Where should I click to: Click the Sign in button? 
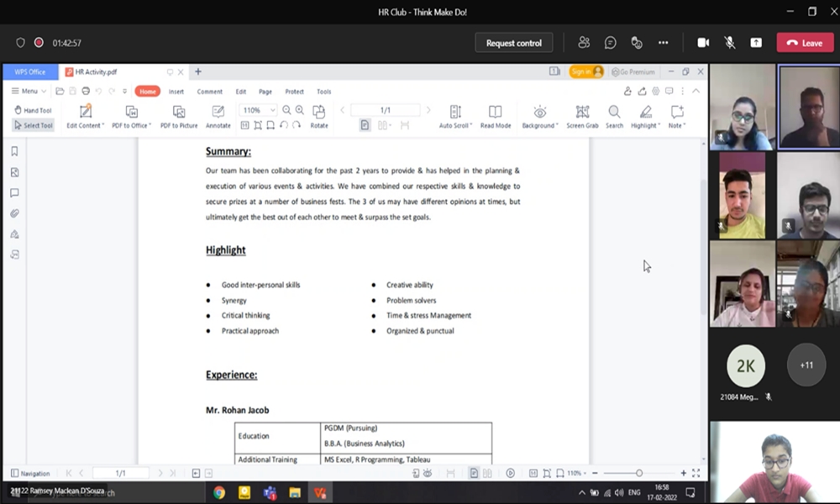click(x=586, y=71)
